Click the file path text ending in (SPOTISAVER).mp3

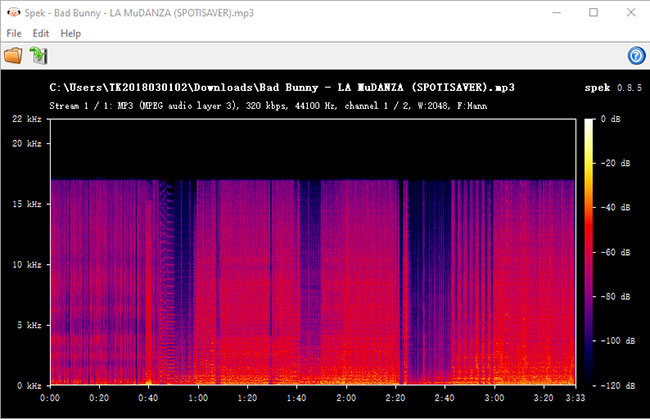[x=282, y=87]
